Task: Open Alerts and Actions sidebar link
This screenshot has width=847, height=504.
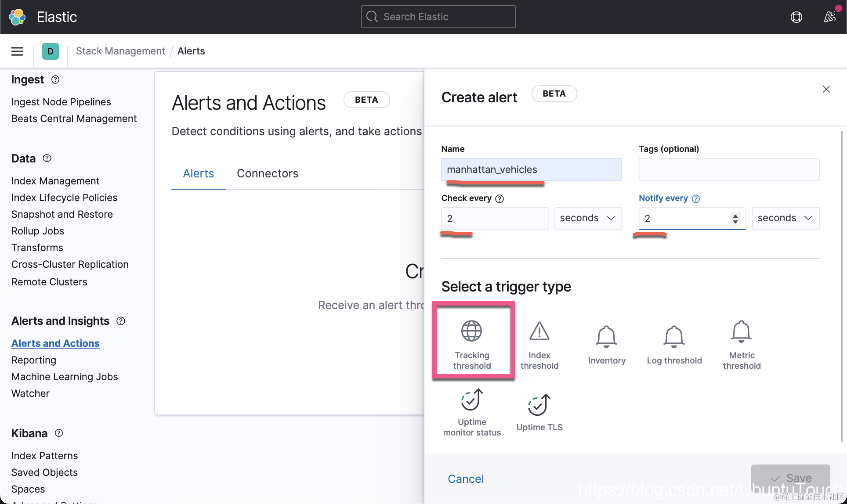Action: 55,343
